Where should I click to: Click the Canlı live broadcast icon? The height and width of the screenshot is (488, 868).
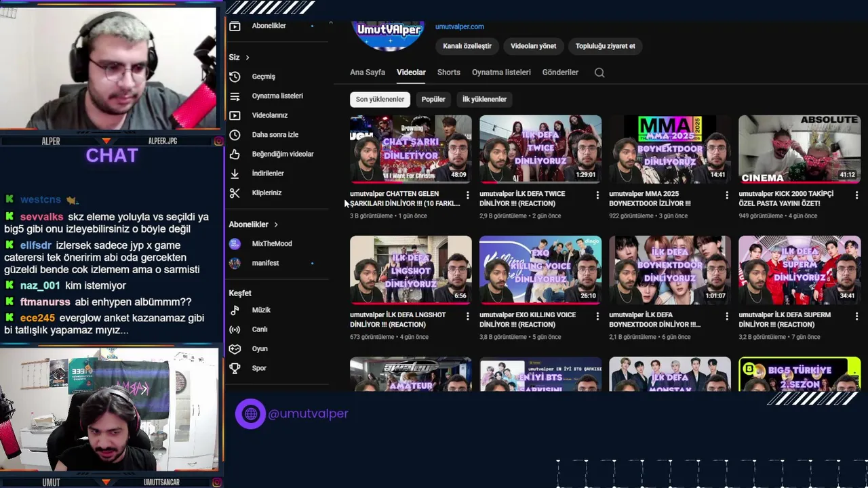coord(235,329)
